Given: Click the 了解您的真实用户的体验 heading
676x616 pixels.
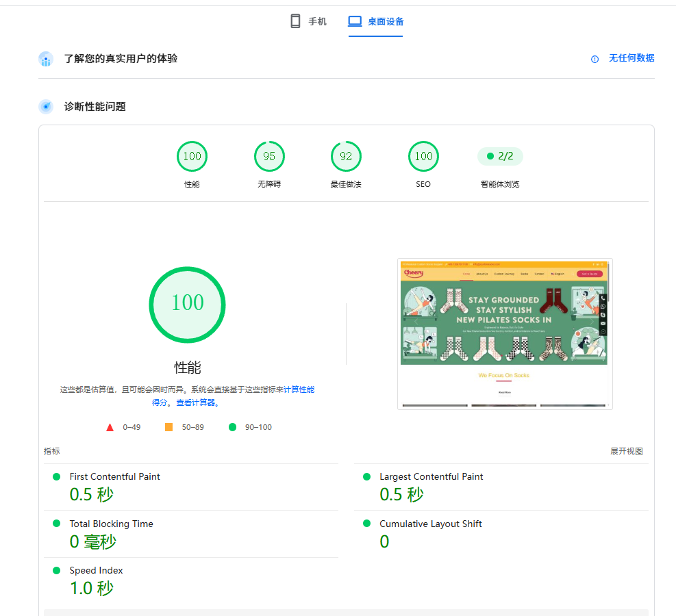Looking at the screenshot, I should tap(121, 59).
